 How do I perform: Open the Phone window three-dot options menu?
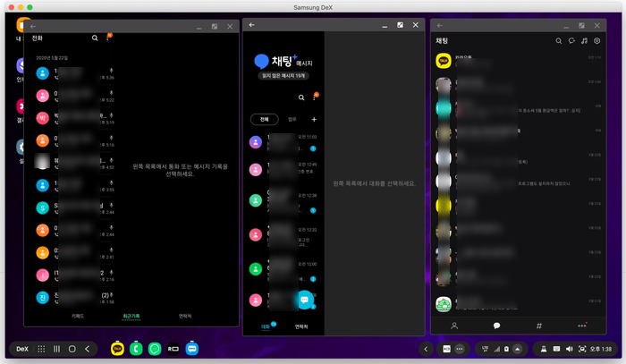click(x=107, y=38)
